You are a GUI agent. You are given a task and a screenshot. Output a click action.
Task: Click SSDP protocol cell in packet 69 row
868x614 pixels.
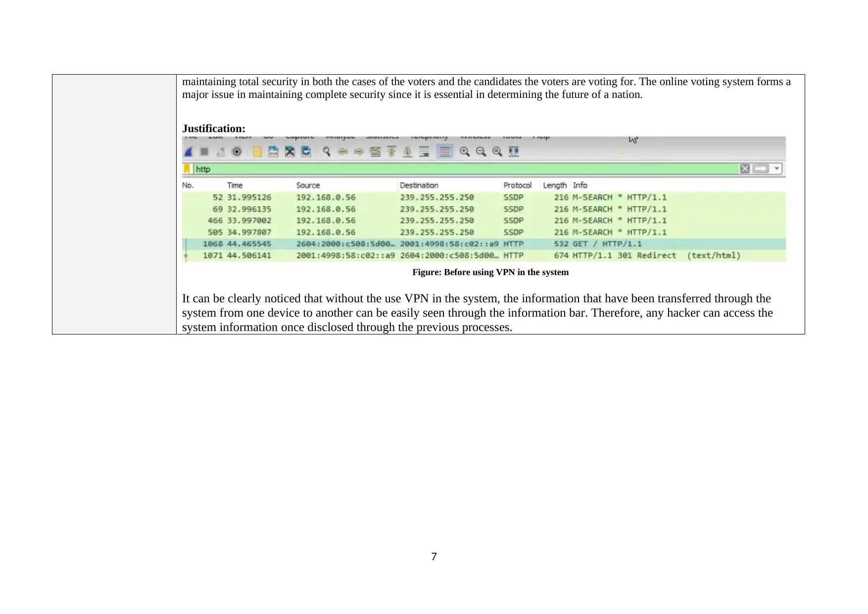pos(514,209)
